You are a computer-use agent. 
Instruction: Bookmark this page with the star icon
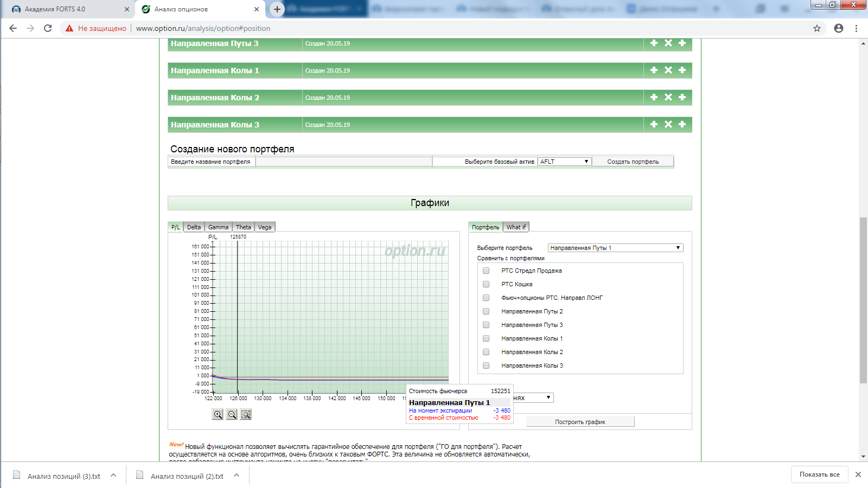pos(817,28)
